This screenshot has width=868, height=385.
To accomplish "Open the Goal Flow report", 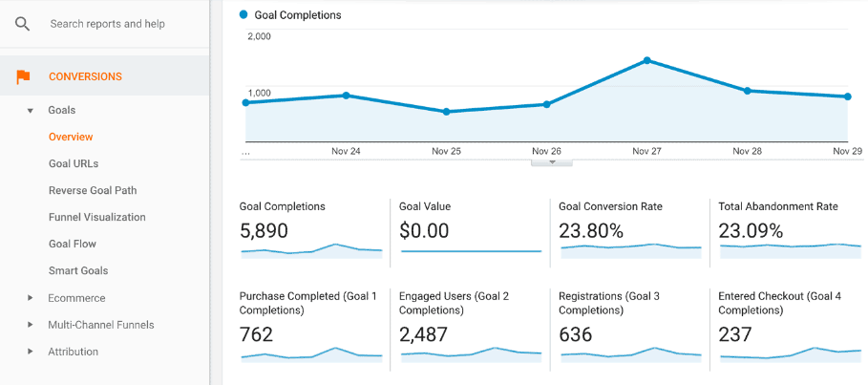I will tap(73, 244).
